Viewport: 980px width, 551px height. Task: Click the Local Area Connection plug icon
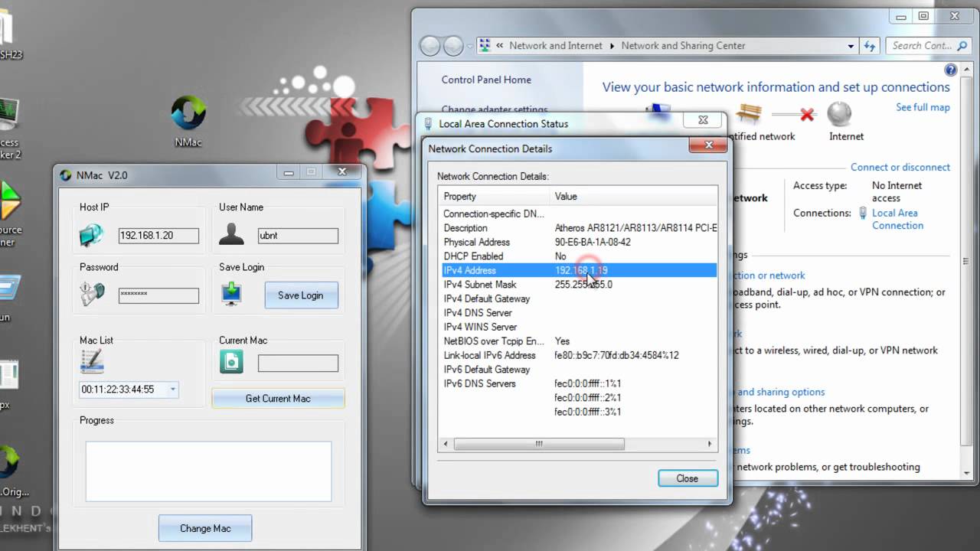[863, 214]
